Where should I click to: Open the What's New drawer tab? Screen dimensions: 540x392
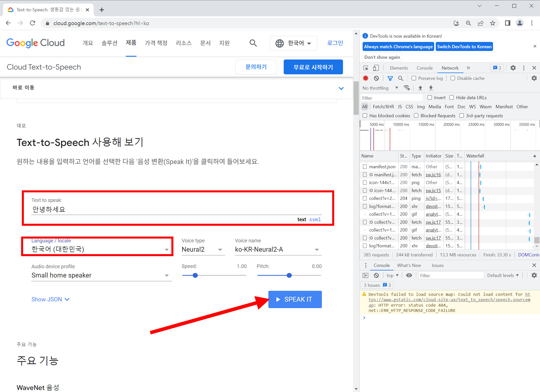(409, 265)
